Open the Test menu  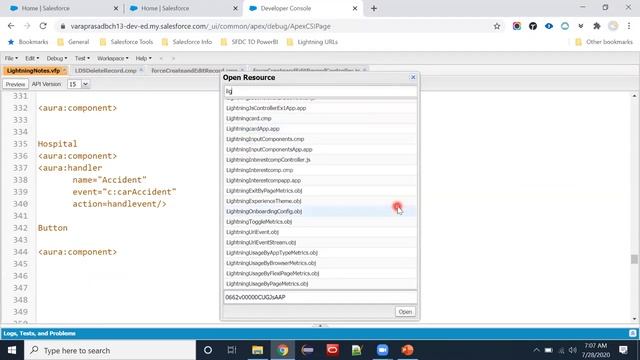(82, 58)
